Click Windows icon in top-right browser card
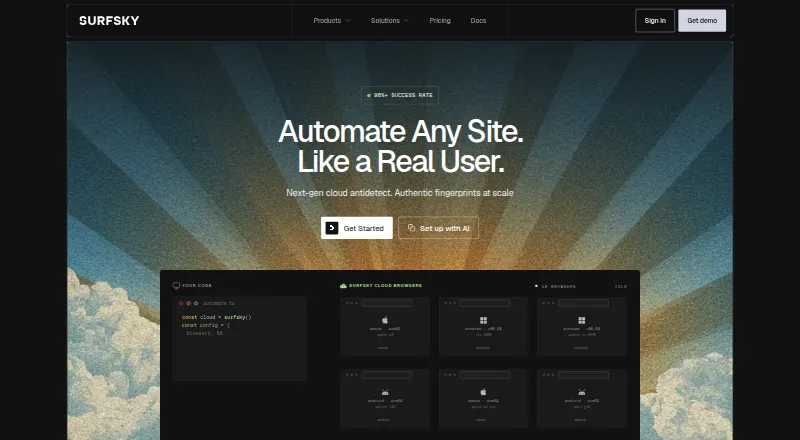This screenshot has width=800, height=440. tap(581, 320)
